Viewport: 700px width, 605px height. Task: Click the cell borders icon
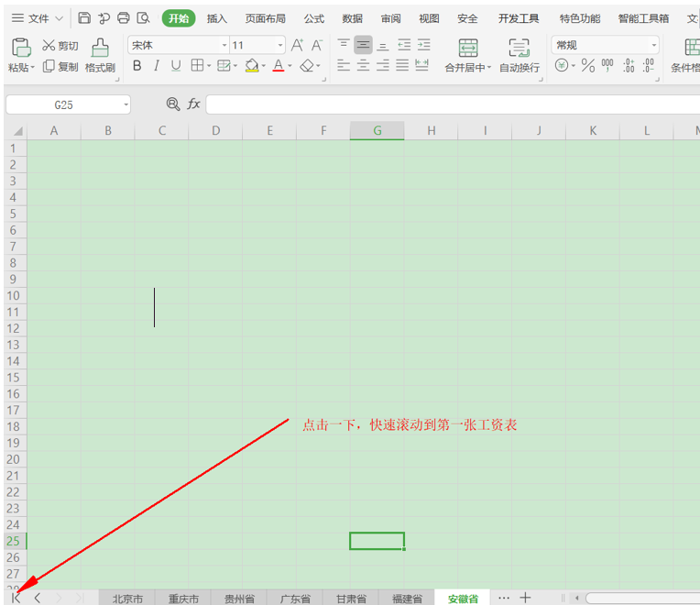pos(197,66)
